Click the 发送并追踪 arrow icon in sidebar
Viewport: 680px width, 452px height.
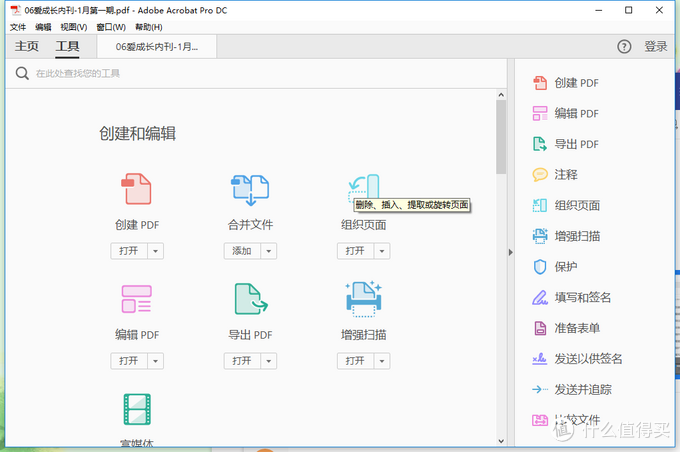tap(539, 389)
